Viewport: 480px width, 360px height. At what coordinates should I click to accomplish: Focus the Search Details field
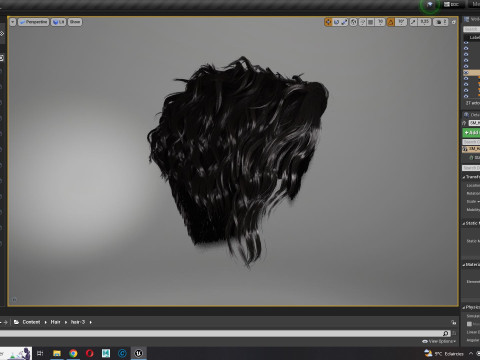(x=471, y=168)
